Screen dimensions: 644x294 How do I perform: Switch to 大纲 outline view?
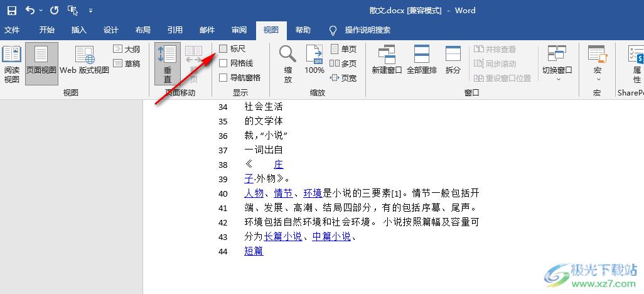coord(127,50)
